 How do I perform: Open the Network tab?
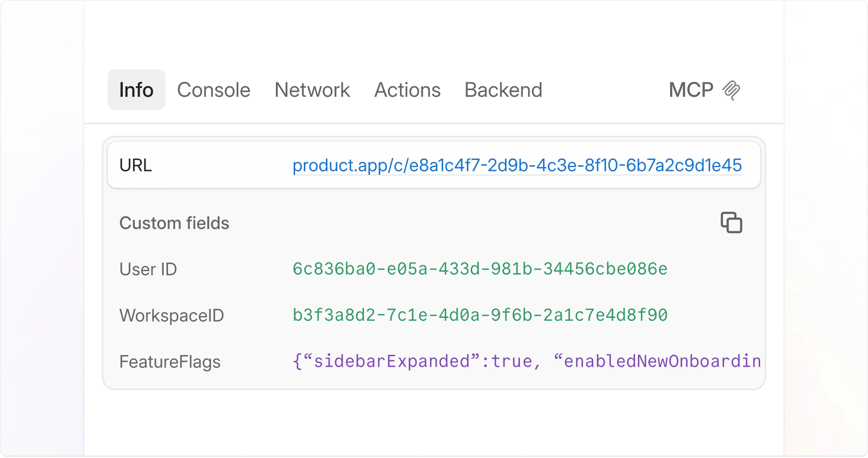coord(312,90)
